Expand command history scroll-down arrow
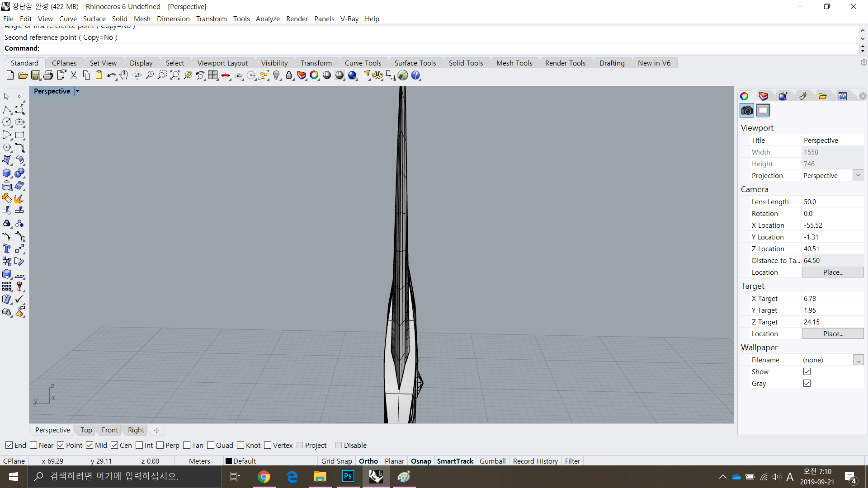This screenshot has height=488, width=868. [x=863, y=39]
